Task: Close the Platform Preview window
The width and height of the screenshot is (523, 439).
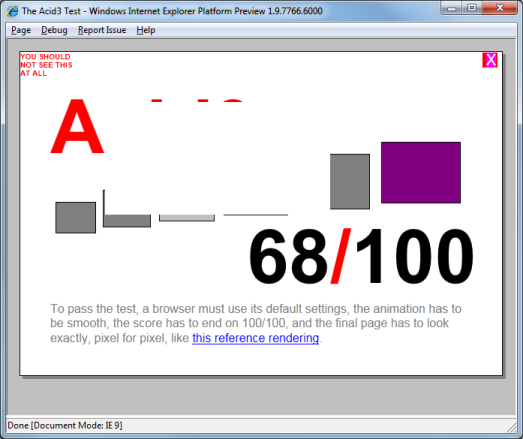Action: [x=499, y=8]
